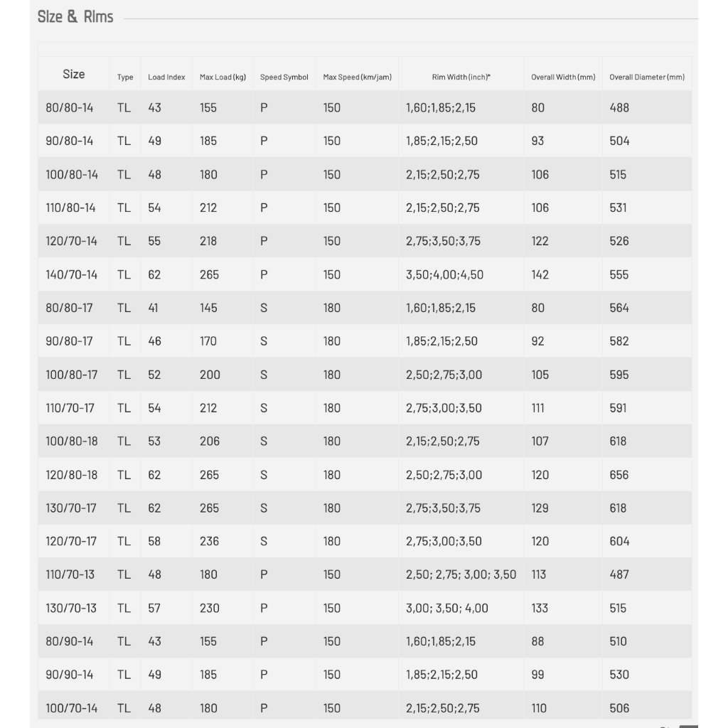Select the Overall Diameter (mm) header

pos(647,77)
